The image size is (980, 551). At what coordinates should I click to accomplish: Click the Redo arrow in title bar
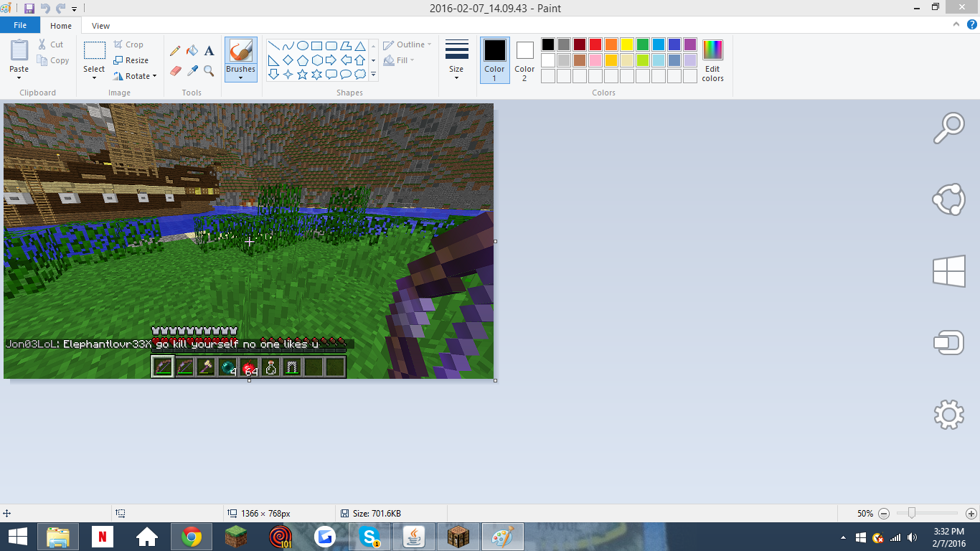click(x=61, y=9)
